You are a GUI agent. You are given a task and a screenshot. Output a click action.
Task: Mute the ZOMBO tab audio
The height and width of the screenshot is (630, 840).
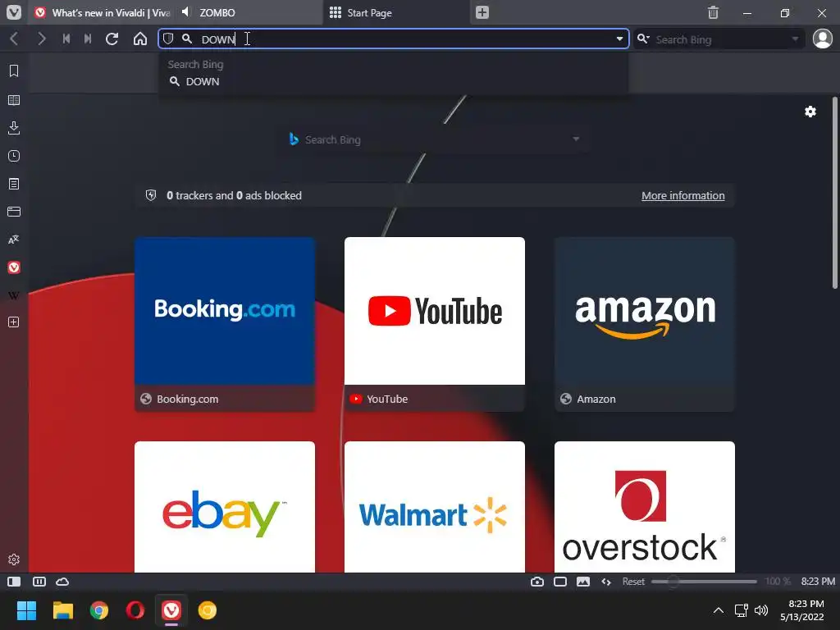185,11
